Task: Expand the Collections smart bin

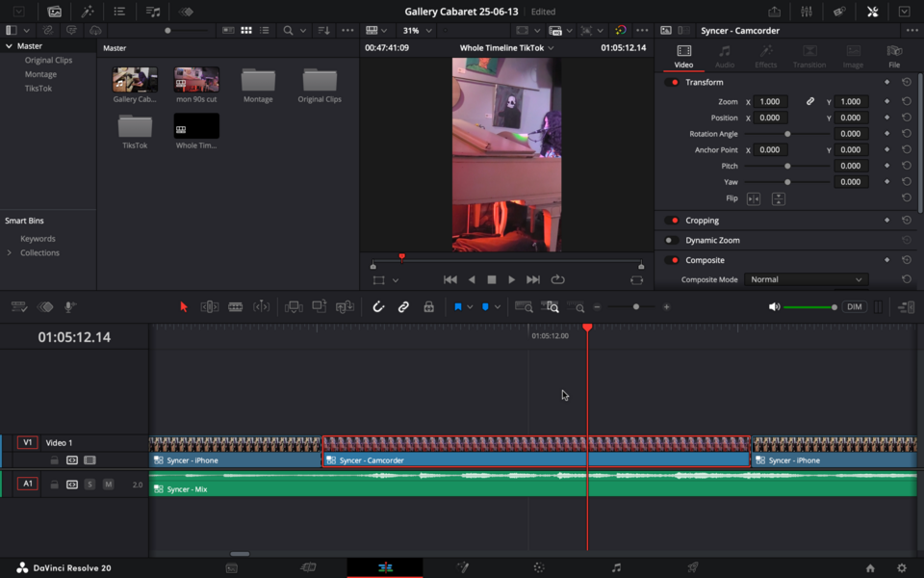Action: coord(9,252)
